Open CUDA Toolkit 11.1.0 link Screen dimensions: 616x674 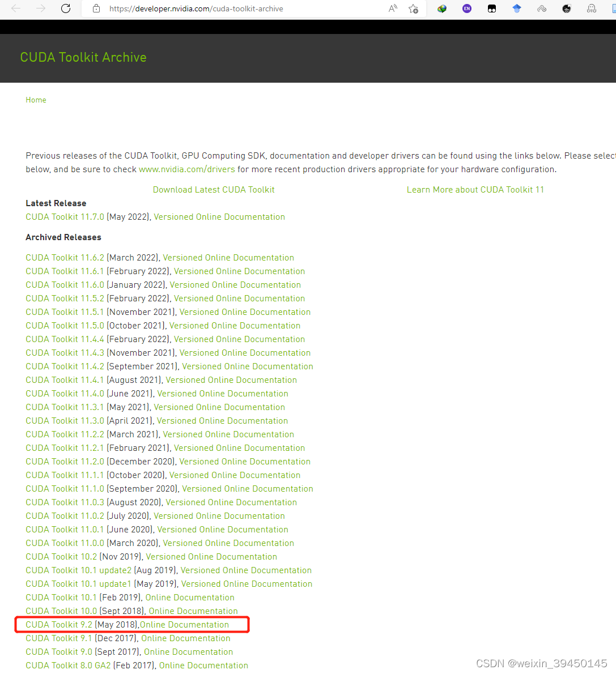(65, 489)
